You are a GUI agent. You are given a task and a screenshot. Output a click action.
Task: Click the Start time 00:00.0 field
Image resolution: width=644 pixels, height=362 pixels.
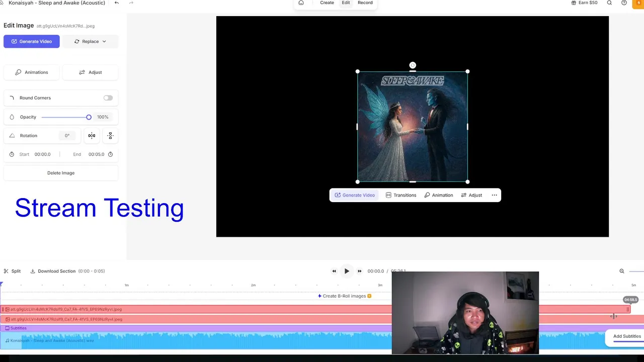pyautogui.click(x=43, y=154)
